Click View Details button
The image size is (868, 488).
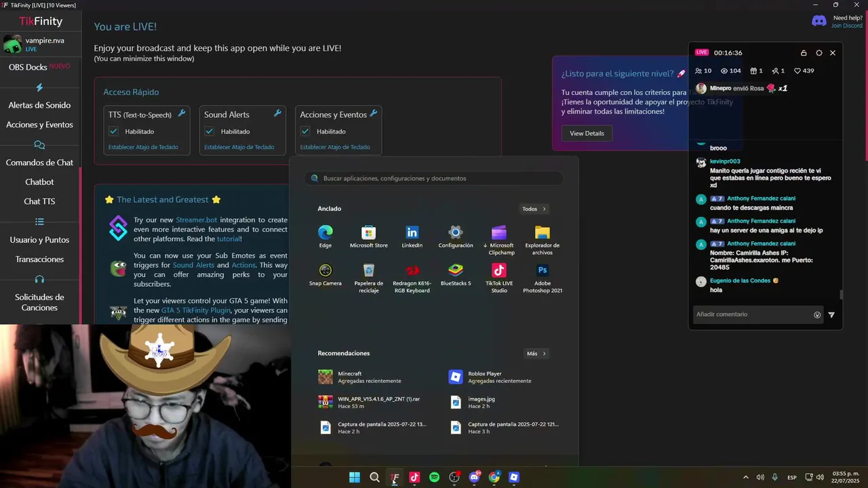(587, 134)
